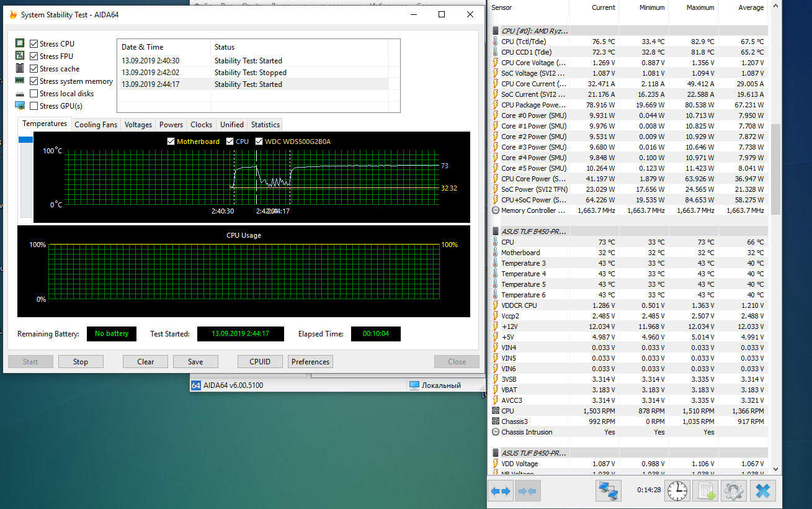Click the CPUID button
Image resolution: width=812 pixels, height=509 pixels.
261,362
